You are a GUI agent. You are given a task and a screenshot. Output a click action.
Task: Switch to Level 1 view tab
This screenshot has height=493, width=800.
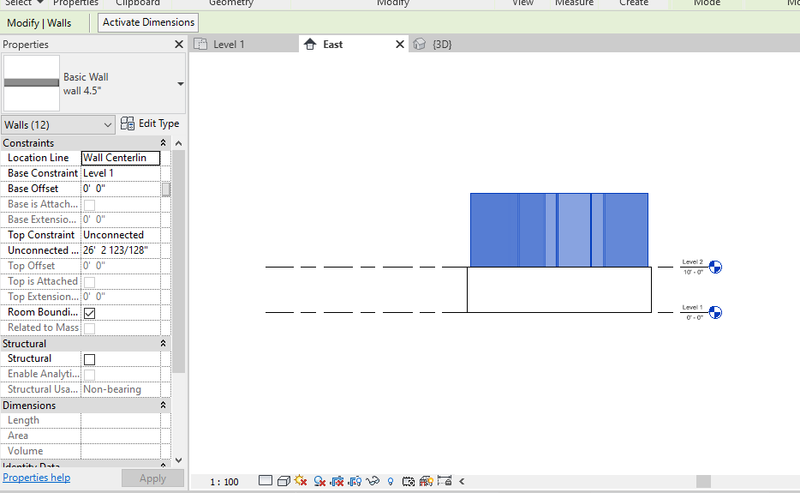click(244, 44)
